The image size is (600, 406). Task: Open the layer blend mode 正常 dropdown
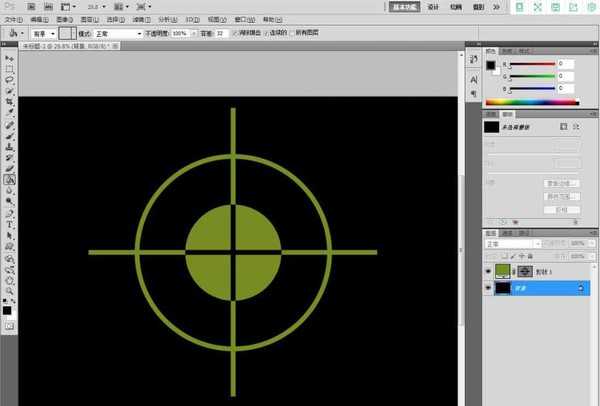point(512,243)
